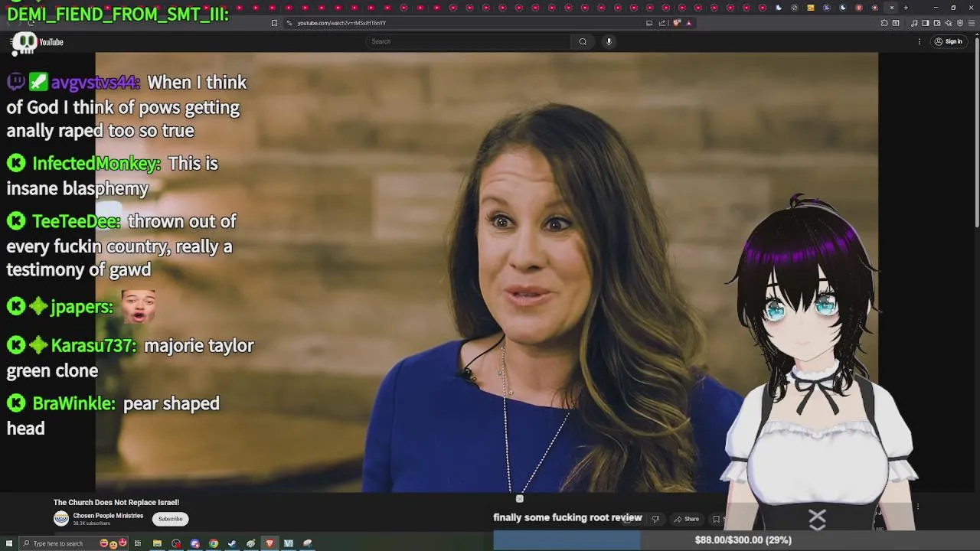Switch to Brave browser on the taskbar

coord(269,543)
